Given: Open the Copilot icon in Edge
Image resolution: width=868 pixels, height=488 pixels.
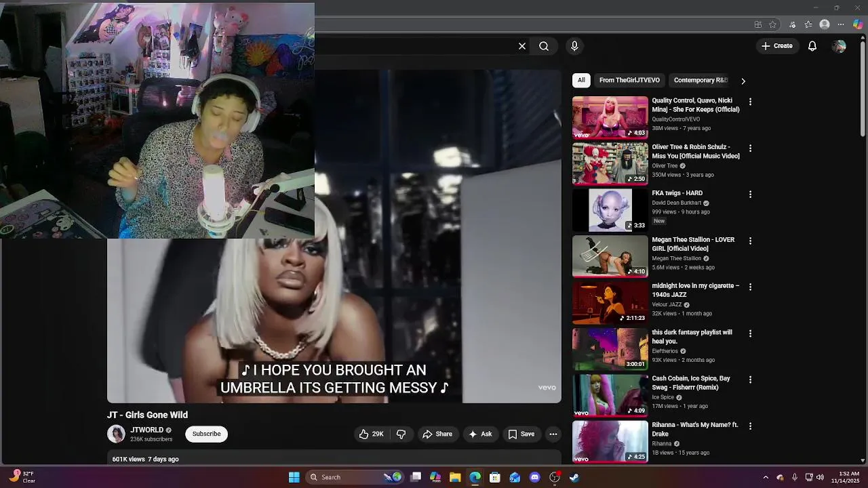Looking at the screenshot, I should tap(858, 24).
